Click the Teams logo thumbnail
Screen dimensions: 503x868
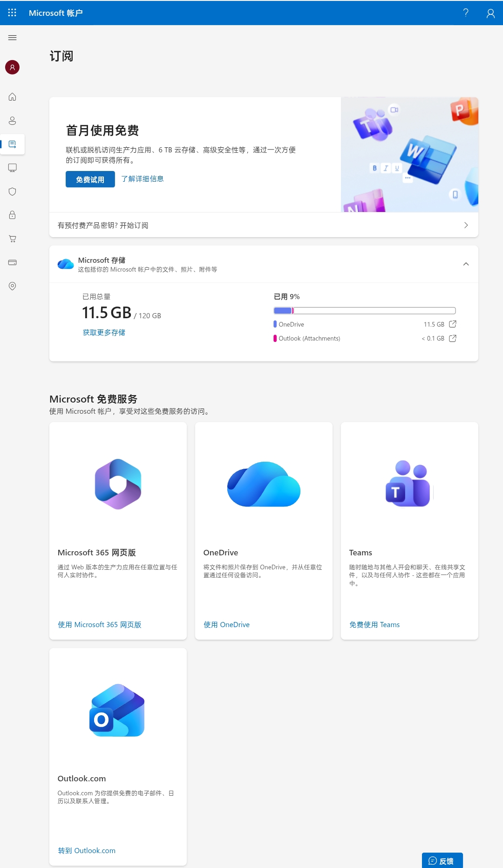(408, 484)
